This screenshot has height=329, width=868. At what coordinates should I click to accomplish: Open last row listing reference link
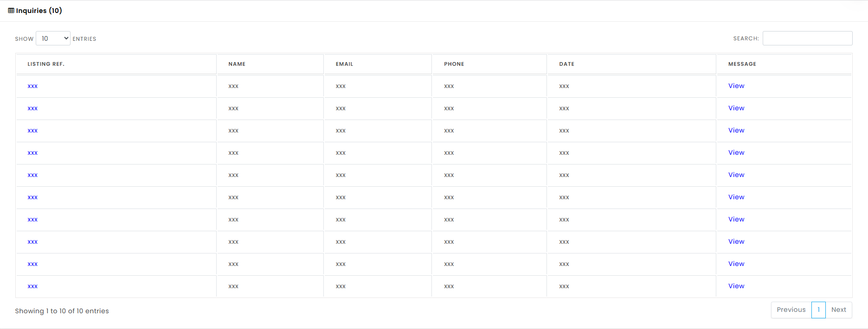click(32, 286)
